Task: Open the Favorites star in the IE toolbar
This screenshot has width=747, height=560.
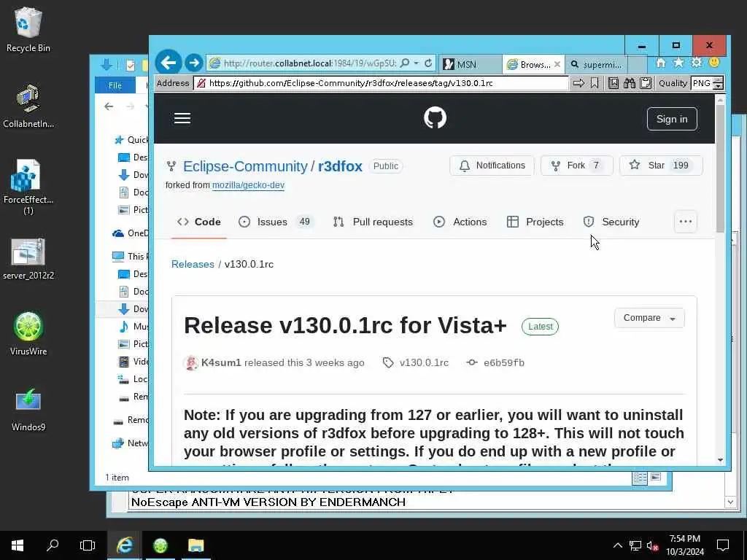Action: (x=678, y=63)
